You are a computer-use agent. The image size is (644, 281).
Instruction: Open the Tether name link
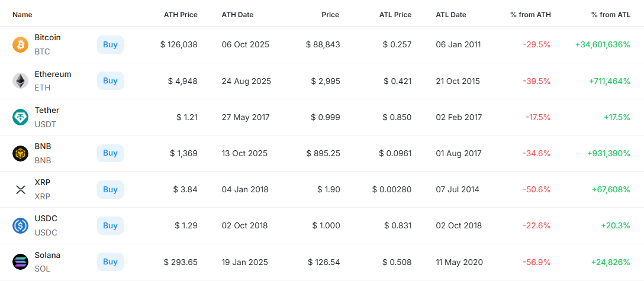pyautogui.click(x=47, y=111)
